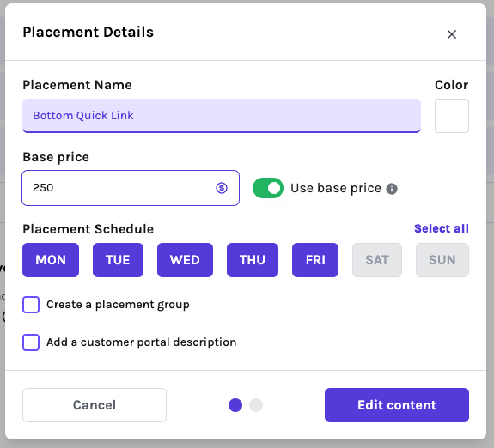The image size is (494, 448).
Task: Deselect the MON schedule day
Action: click(51, 260)
